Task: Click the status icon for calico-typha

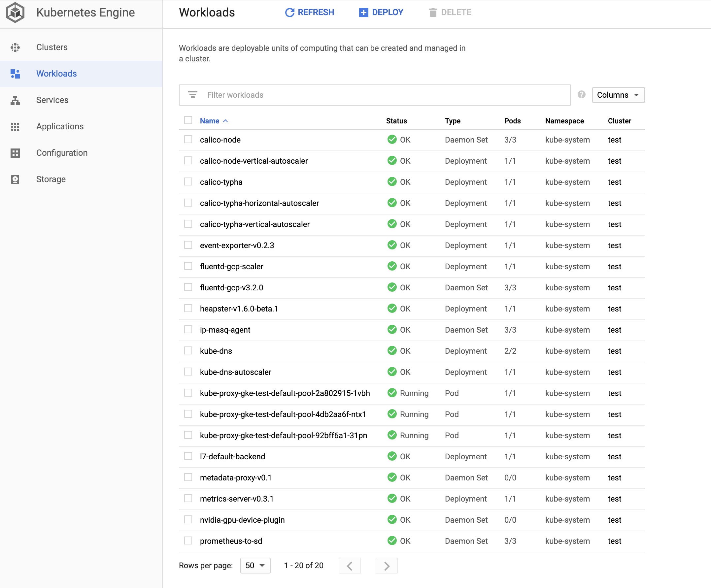Action: [392, 182]
